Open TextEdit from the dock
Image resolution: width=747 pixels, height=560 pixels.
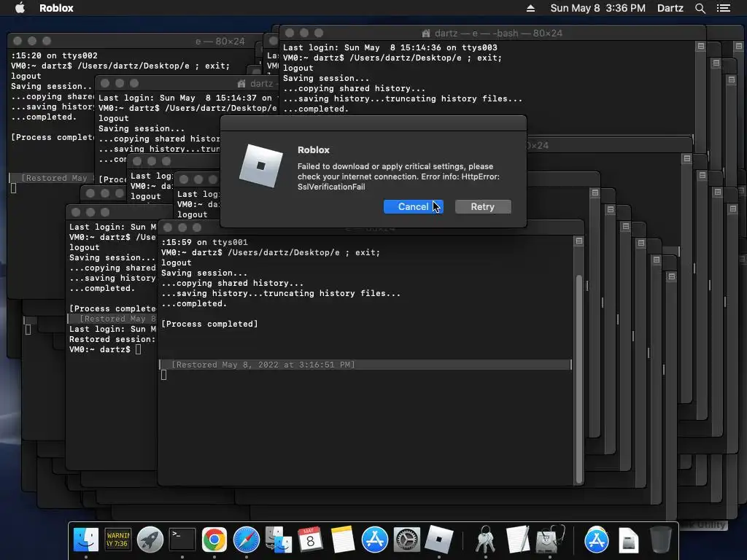click(518, 540)
